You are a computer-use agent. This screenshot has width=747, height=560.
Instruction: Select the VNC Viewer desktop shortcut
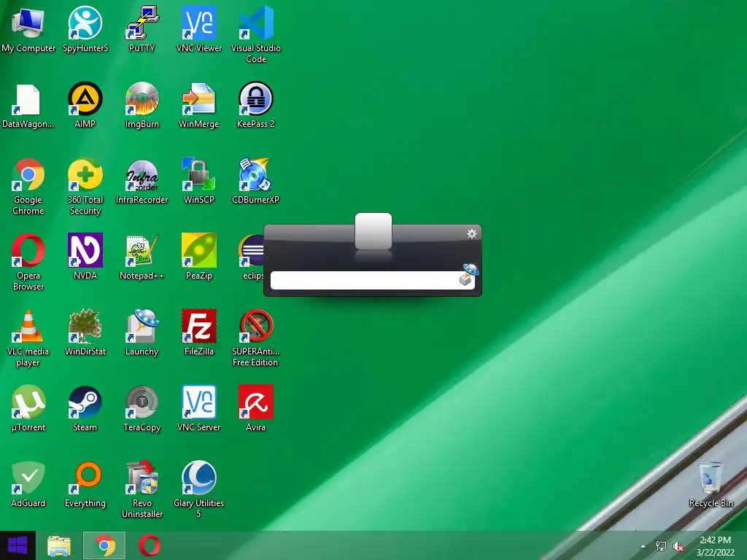coord(199,29)
